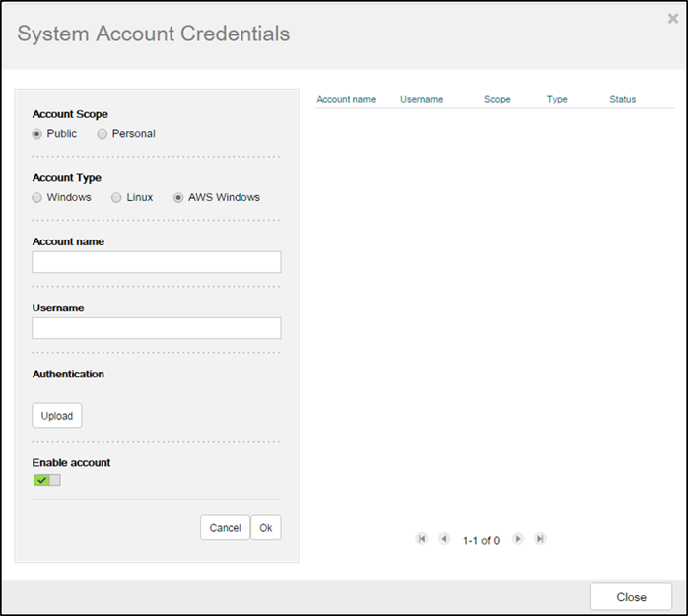The image size is (688, 616).
Task: Choose Windows account type
Action: [x=37, y=198]
